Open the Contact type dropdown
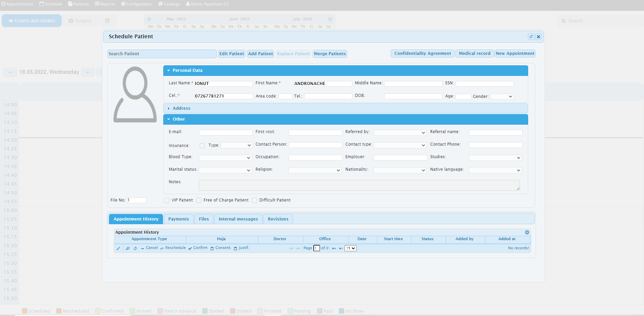Screen dimensions: 644x316 coord(400,145)
